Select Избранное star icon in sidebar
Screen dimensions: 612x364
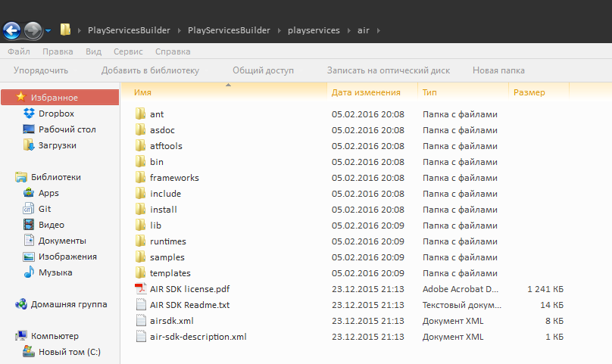coord(21,97)
